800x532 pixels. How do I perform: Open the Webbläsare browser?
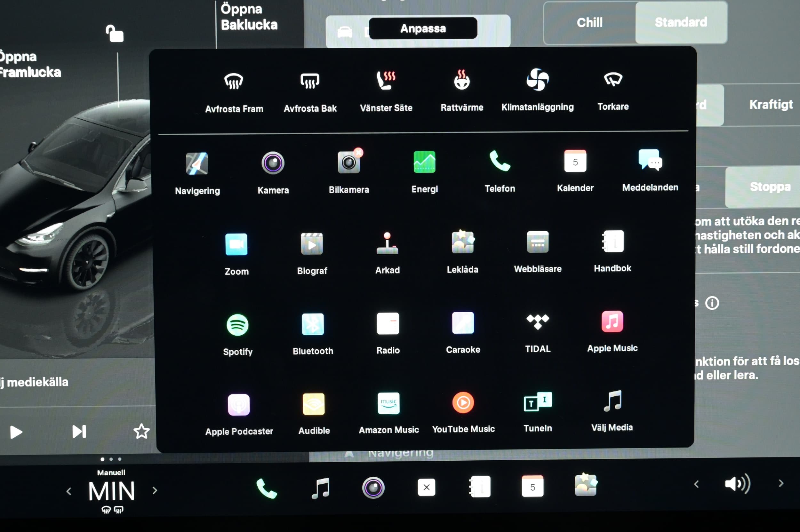[538, 252]
